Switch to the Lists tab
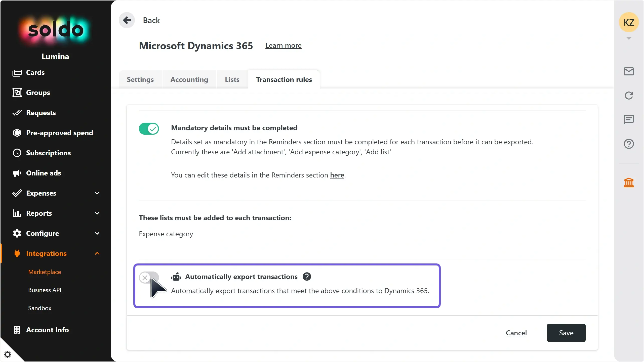Image resolution: width=644 pixels, height=362 pixels. coord(232,79)
